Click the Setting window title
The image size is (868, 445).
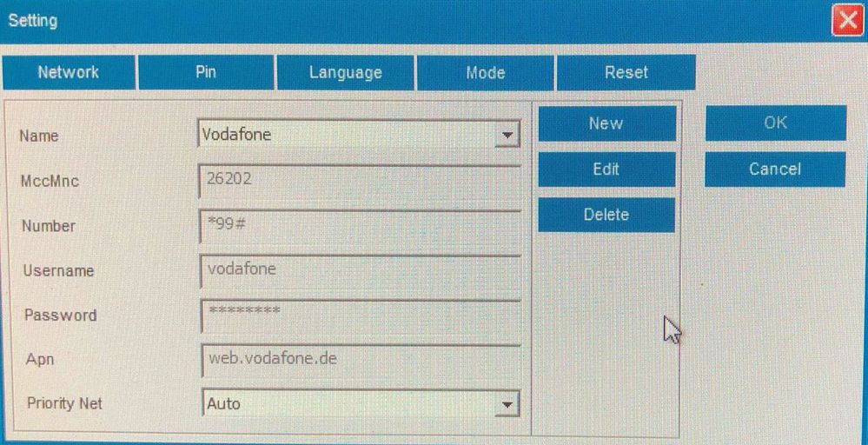[33, 21]
